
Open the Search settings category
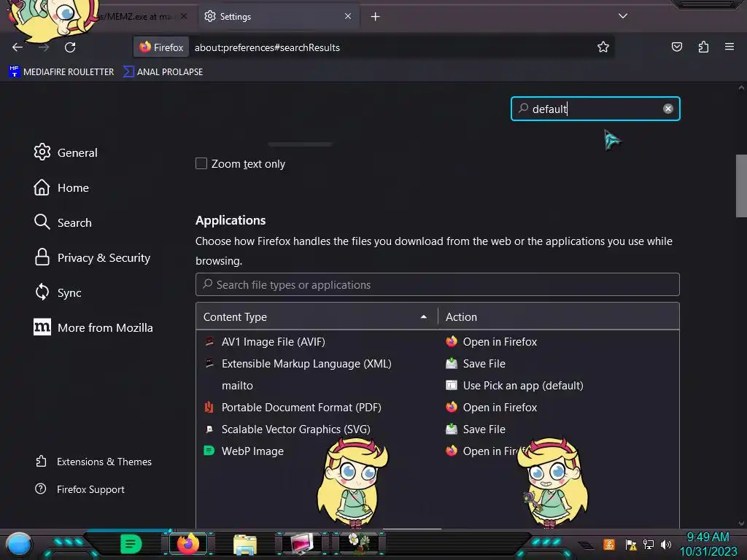pyautogui.click(x=63, y=222)
